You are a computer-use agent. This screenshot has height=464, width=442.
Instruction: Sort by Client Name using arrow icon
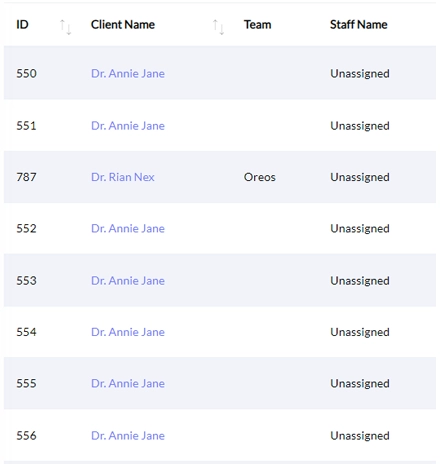click(x=218, y=27)
